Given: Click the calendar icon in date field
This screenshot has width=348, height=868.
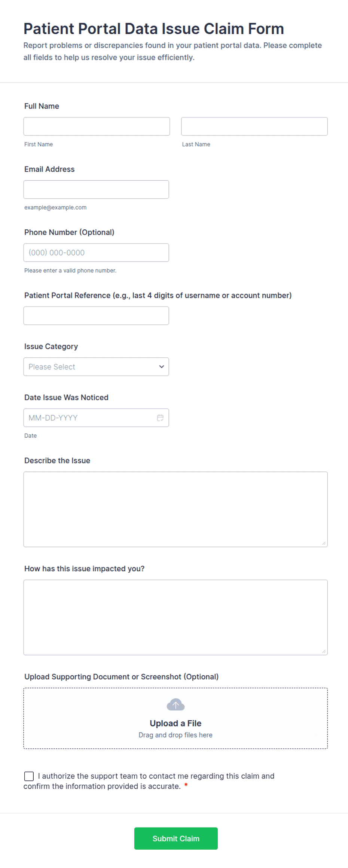Looking at the screenshot, I should 160,418.
